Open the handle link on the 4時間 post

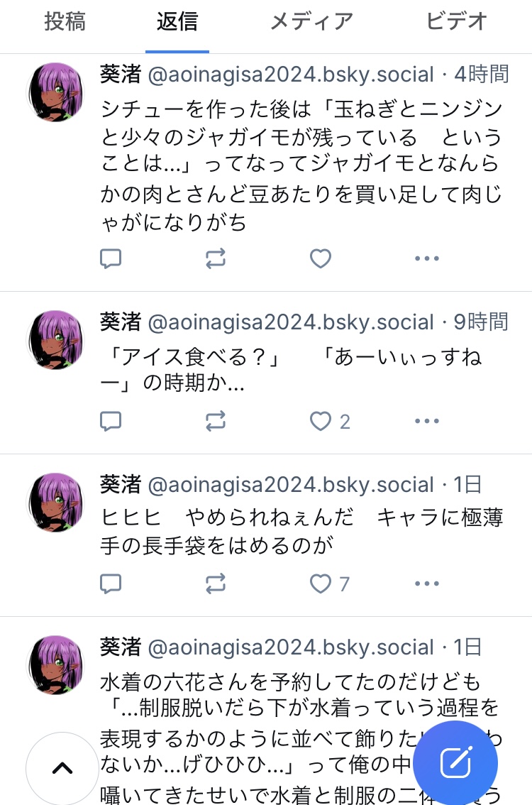[x=291, y=75]
